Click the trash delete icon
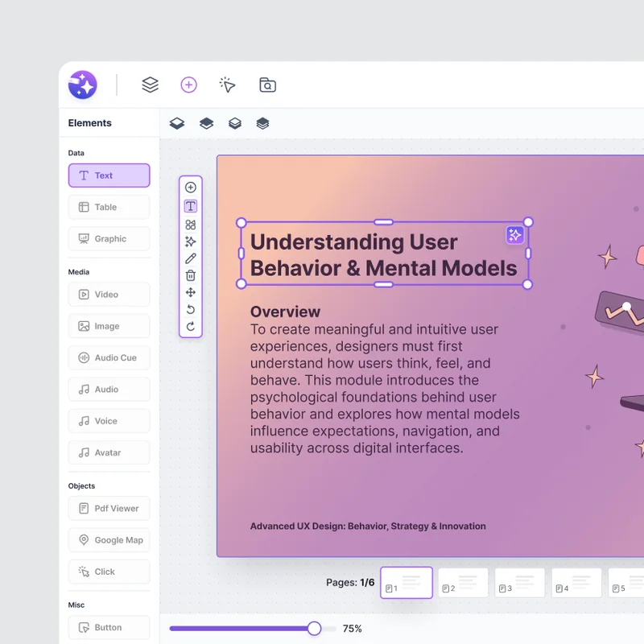Image resolution: width=644 pixels, height=644 pixels. click(191, 275)
